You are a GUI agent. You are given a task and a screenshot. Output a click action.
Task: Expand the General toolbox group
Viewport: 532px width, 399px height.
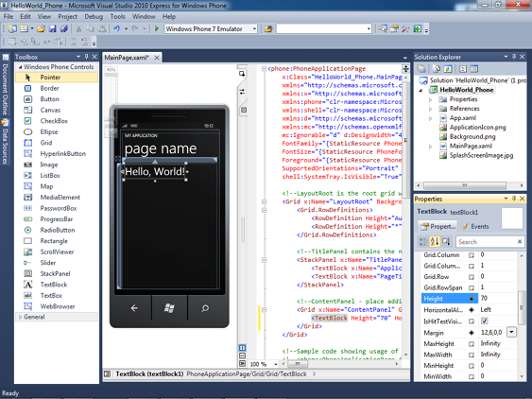click(21, 317)
